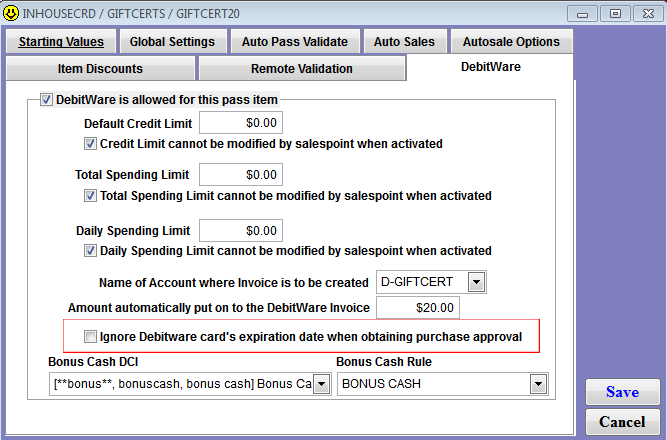Open the Auto Pass Validate tab
This screenshot has width=667, height=440.
[295, 41]
